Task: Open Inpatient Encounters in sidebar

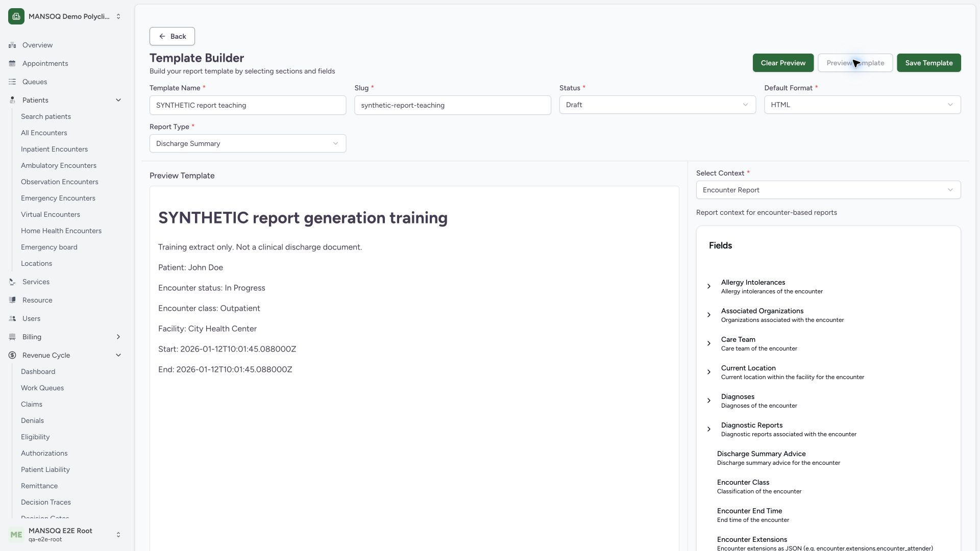Action: (54, 149)
